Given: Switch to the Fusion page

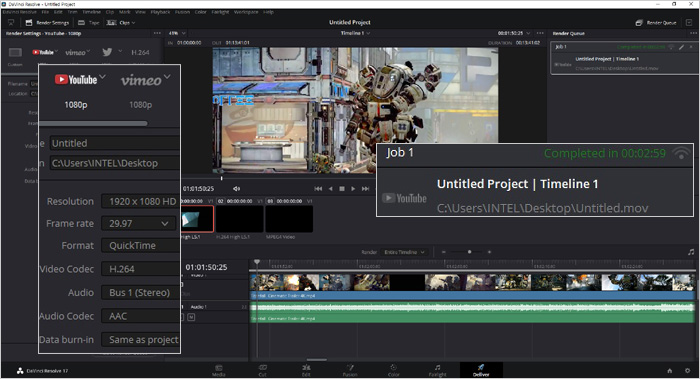Looking at the screenshot, I should [350, 371].
